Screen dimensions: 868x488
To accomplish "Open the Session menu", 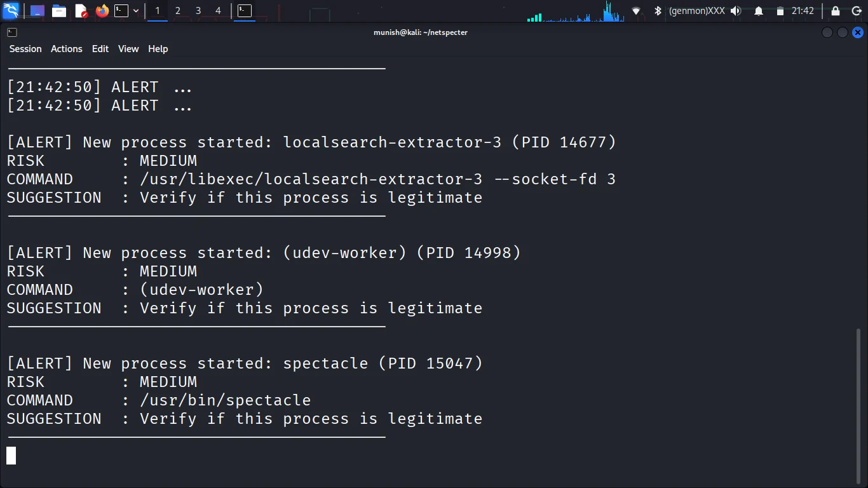I will point(25,49).
